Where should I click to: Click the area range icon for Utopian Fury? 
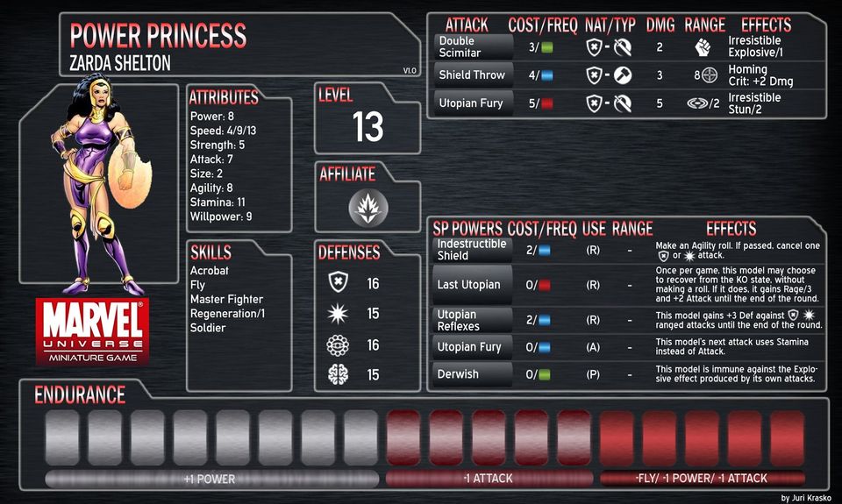(697, 103)
